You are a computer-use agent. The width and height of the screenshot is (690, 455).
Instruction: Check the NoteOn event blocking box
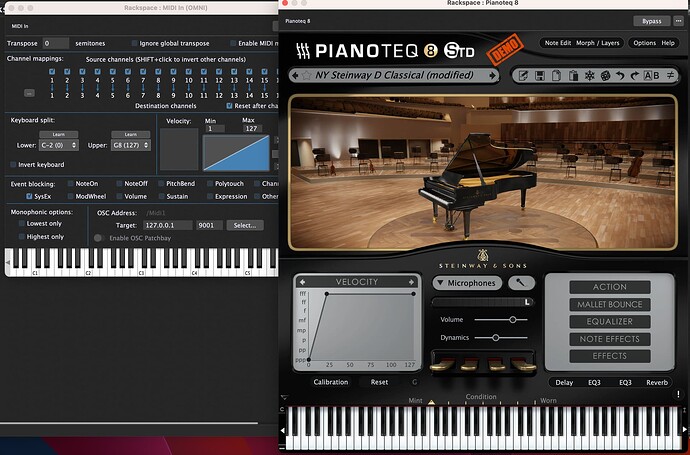pos(70,183)
